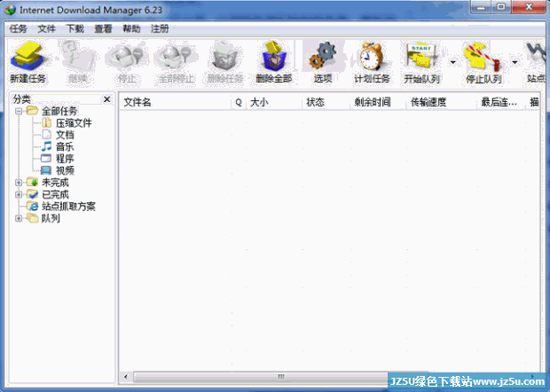
Task: Select the 视频 category
Action: (58, 171)
